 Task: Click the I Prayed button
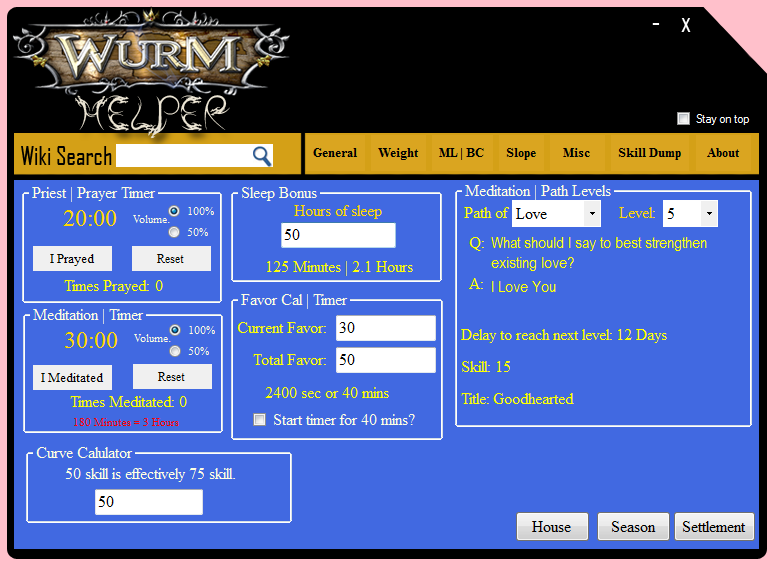[72, 259]
